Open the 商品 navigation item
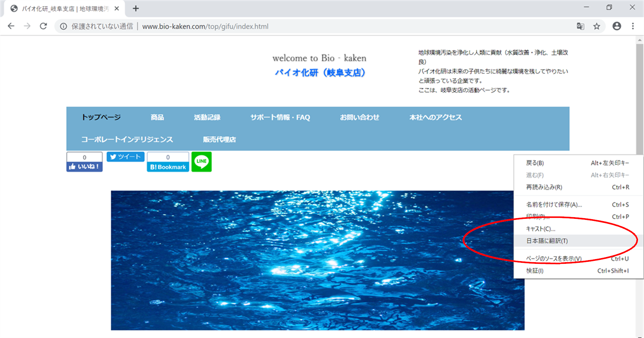This screenshot has height=338, width=644. click(157, 117)
